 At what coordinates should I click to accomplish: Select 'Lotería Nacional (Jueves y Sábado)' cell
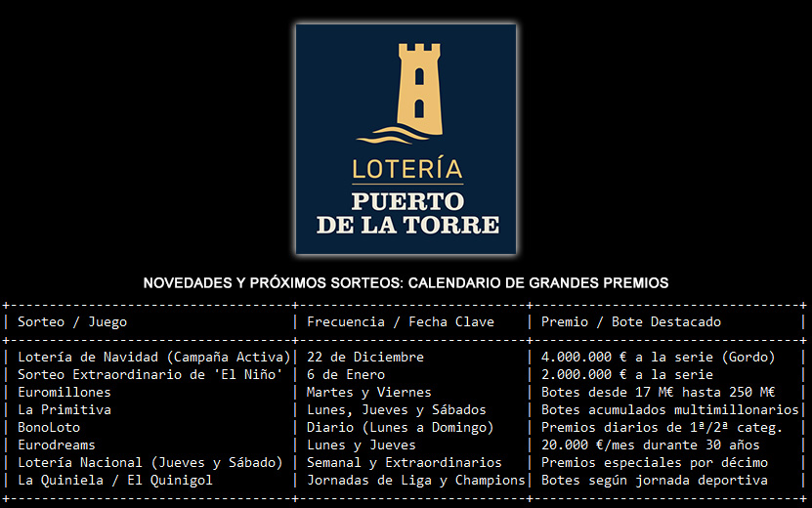150,463
